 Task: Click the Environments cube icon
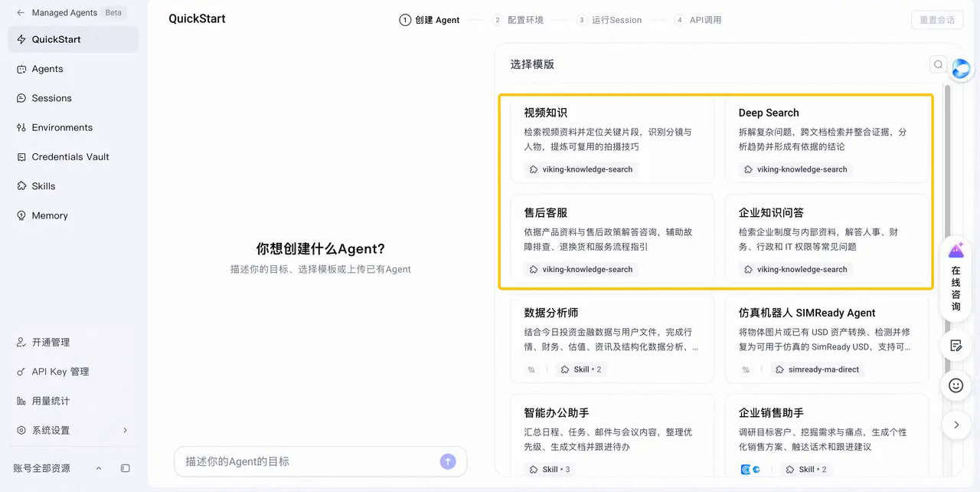(x=21, y=127)
